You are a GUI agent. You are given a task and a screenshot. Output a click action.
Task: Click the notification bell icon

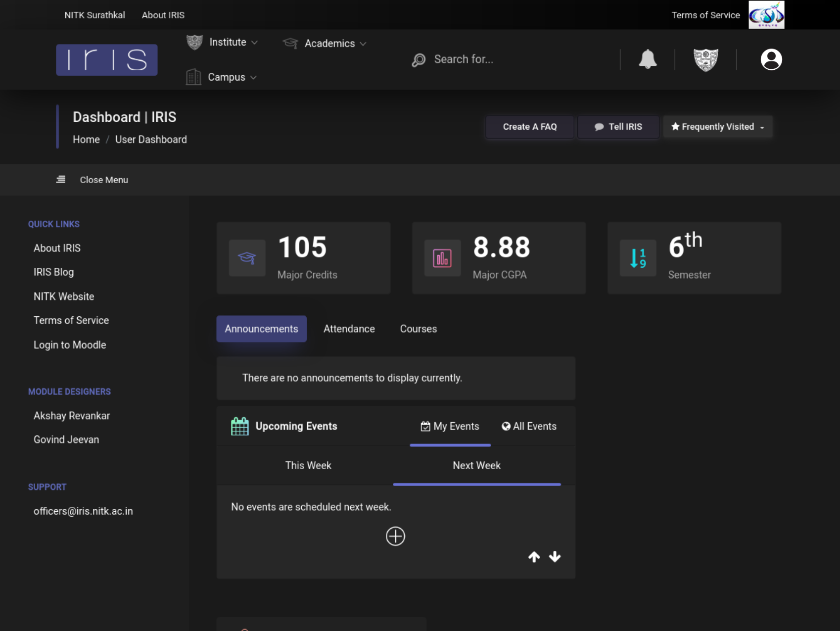(x=647, y=59)
